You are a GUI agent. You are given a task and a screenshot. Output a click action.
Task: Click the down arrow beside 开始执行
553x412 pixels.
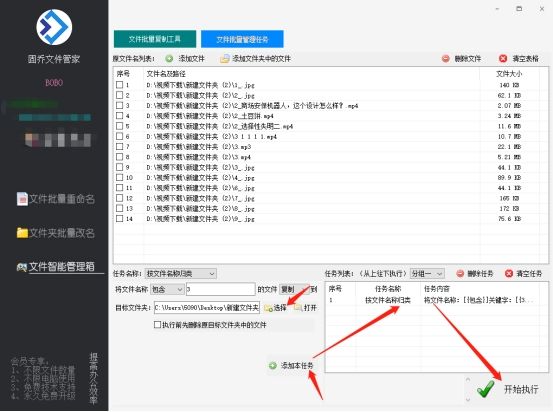point(468,400)
